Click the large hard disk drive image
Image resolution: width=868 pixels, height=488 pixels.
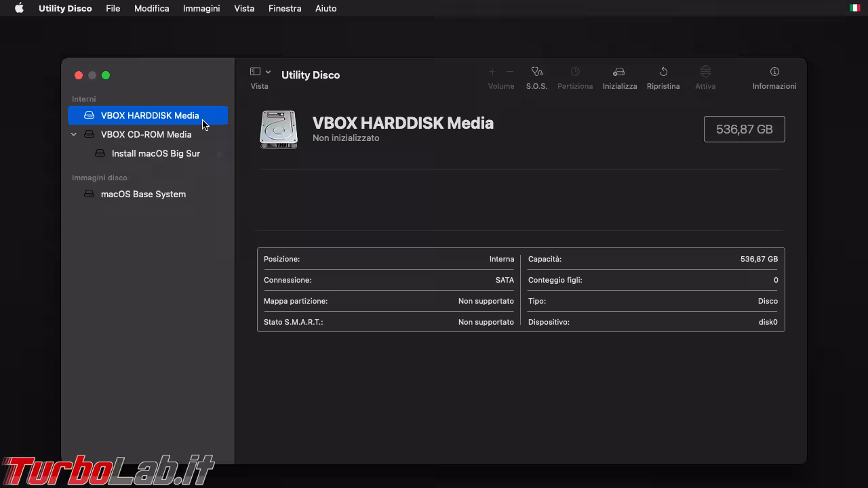coord(279,129)
